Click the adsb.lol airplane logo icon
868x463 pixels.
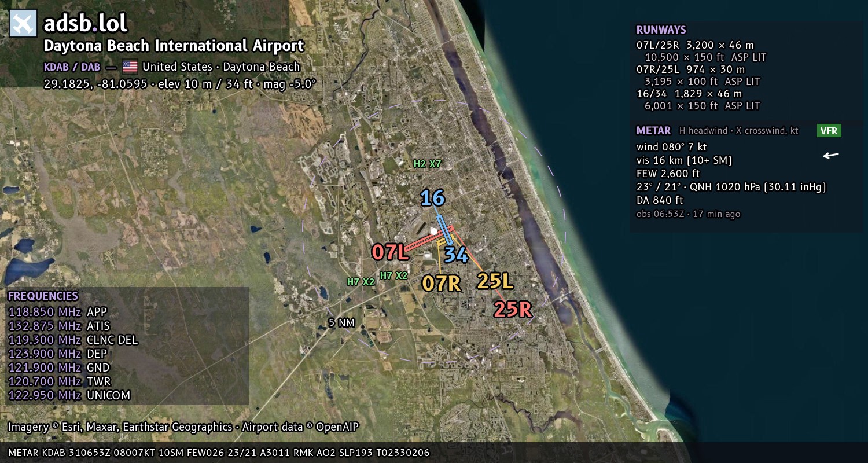(23, 24)
